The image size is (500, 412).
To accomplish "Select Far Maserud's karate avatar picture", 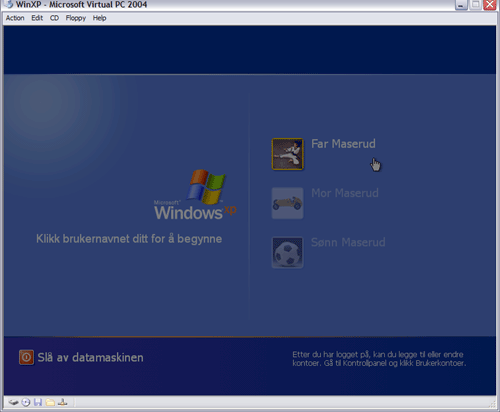I will point(287,154).
